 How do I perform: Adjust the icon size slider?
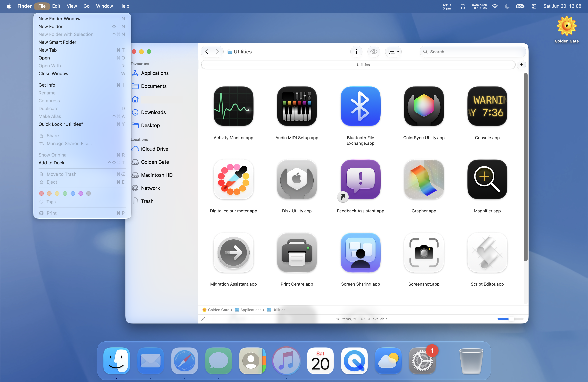coord(510,319)
